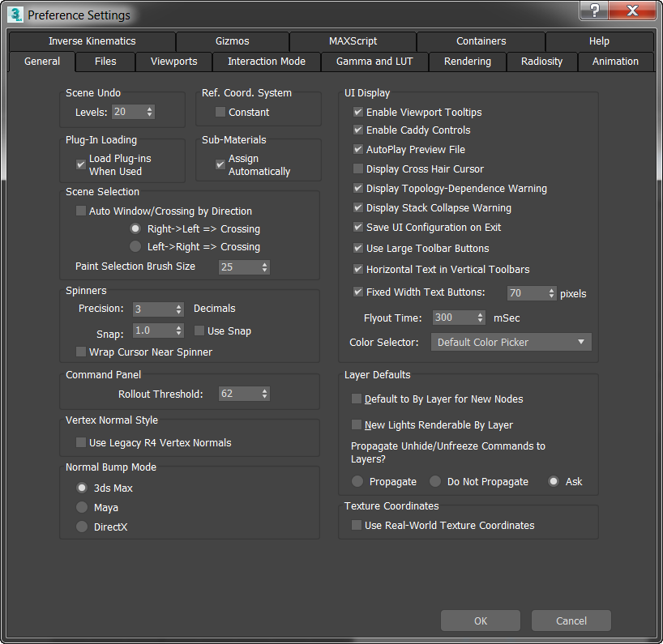Screen dimensions: 663x644
Task: Click the Scene Undo Levels value field
Action: pos(129,112)
